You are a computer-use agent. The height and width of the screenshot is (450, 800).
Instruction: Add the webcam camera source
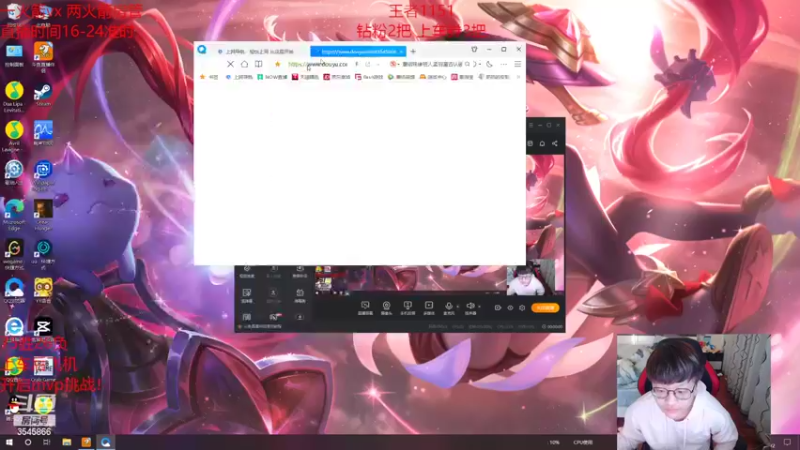386,307
